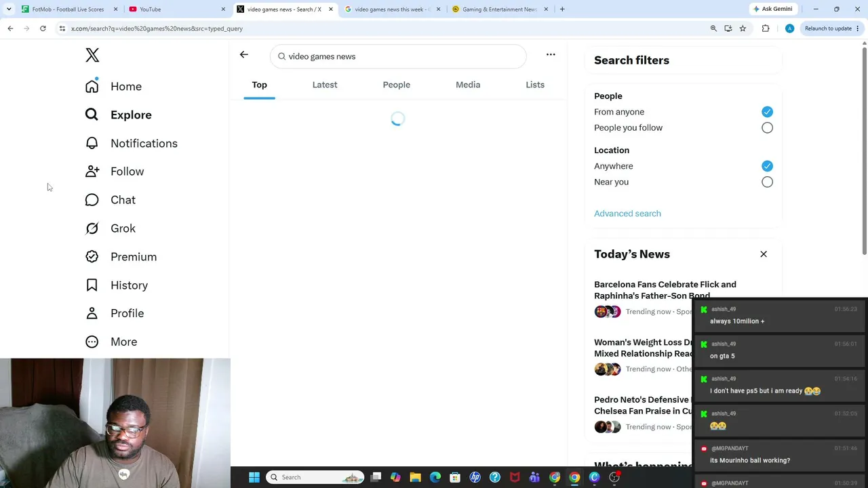Switch to the Media results tab
The height and width of the screenshot is (488, 868).
click(468, 85)
